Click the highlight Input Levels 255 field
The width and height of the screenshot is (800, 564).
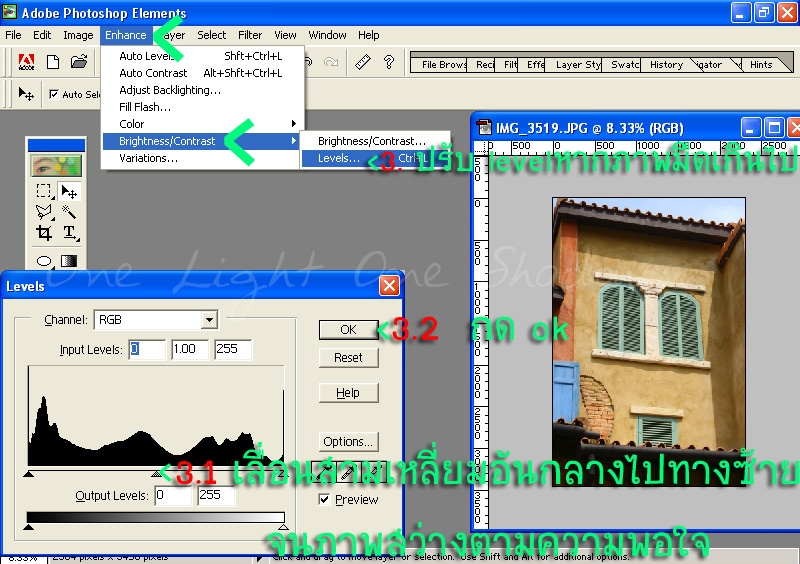233,349
